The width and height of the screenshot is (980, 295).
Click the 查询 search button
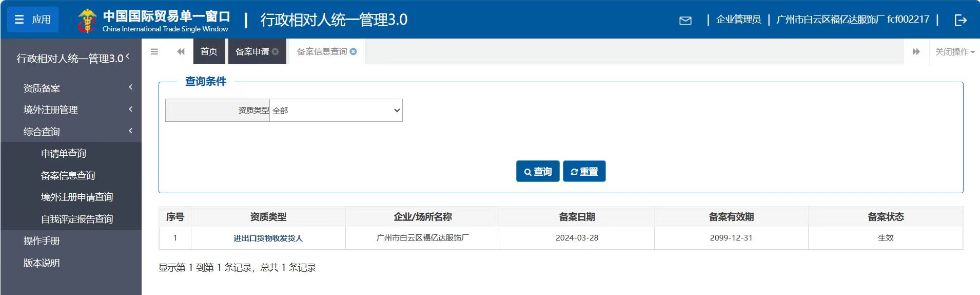[x=538, y=171]
